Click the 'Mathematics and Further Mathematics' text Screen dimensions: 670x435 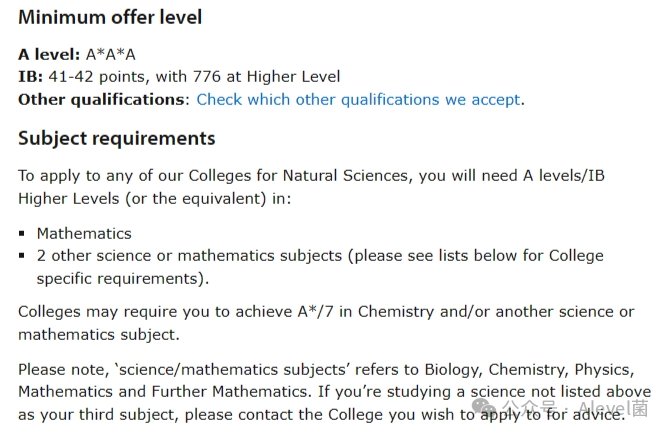tap(164, 392)
